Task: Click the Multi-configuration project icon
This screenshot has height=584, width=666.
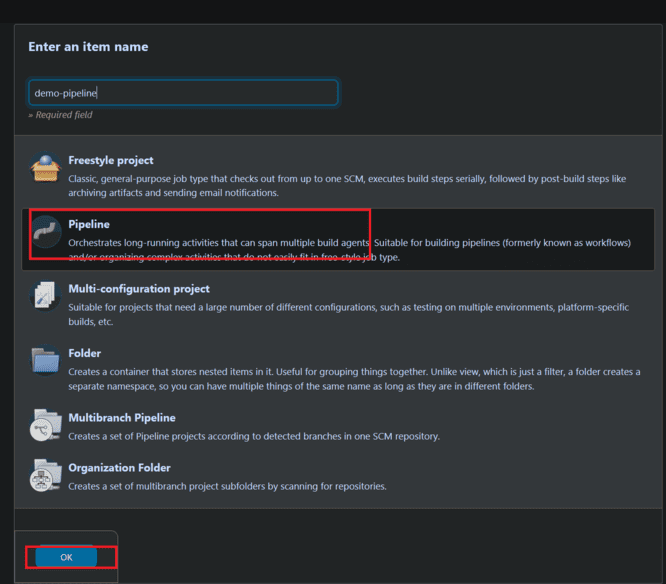Action: point(45,296)
